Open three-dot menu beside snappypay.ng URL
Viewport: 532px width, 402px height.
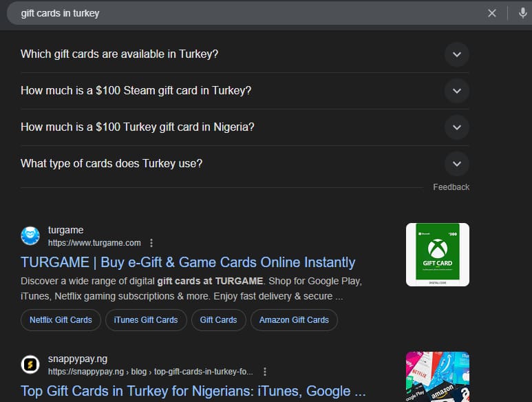click(x=265, y=372)
